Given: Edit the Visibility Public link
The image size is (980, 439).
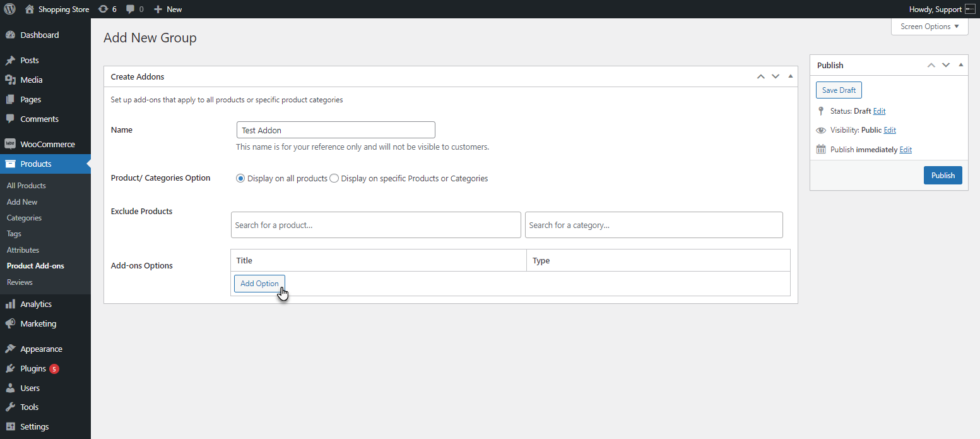Looking at the screenshot, I should click(890, 130).
